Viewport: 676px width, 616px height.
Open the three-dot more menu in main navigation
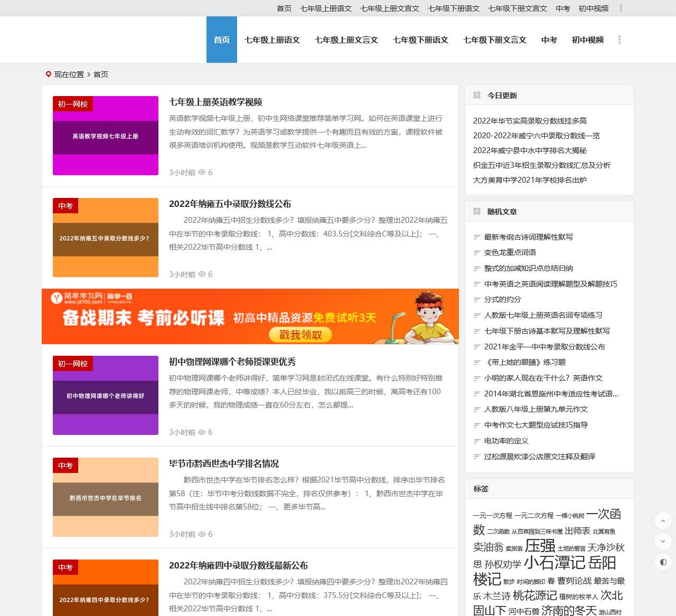[619, 40]
